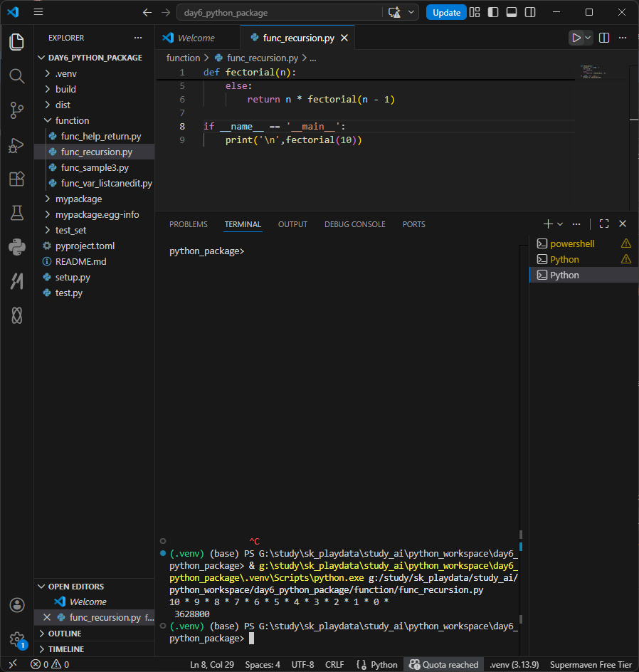The image size is (639, 672).
Task: Switch to the DEBUG CONSOLE tab
Action: click(x=354, y=224)
